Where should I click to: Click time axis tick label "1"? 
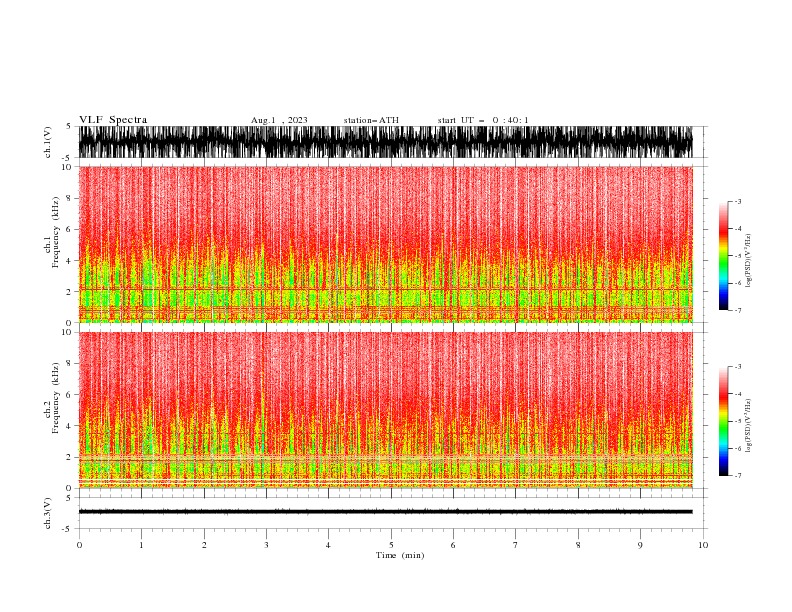click(x=141, y=545)
